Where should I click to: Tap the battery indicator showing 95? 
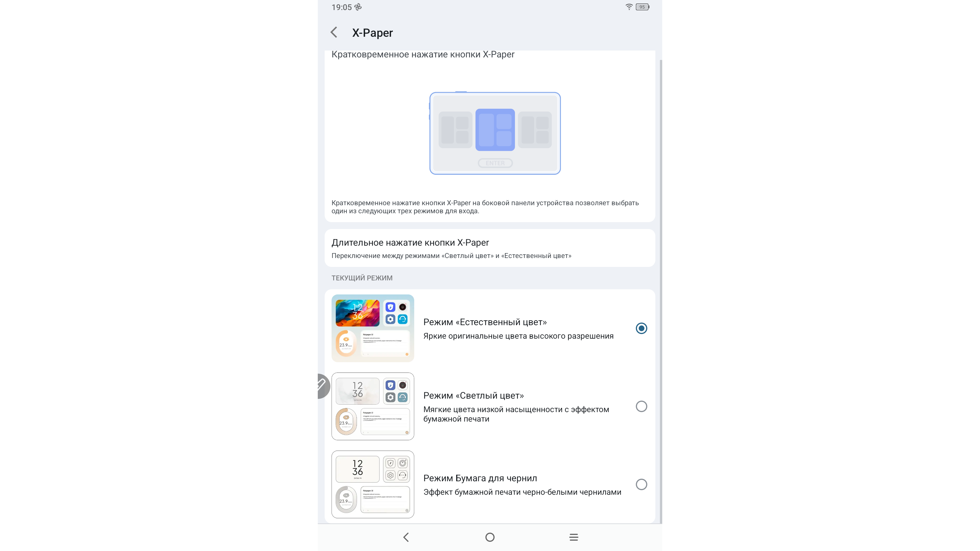(x=642, y=7)
